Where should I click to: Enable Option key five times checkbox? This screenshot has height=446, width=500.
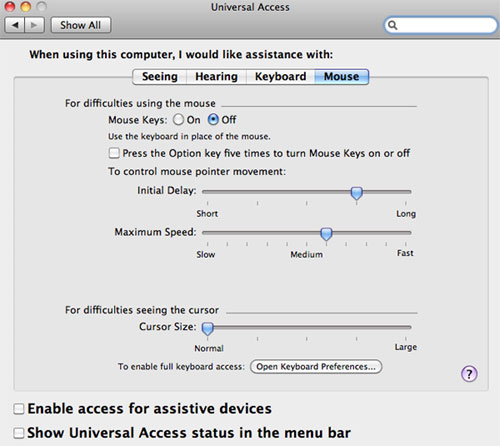point(114,153)
